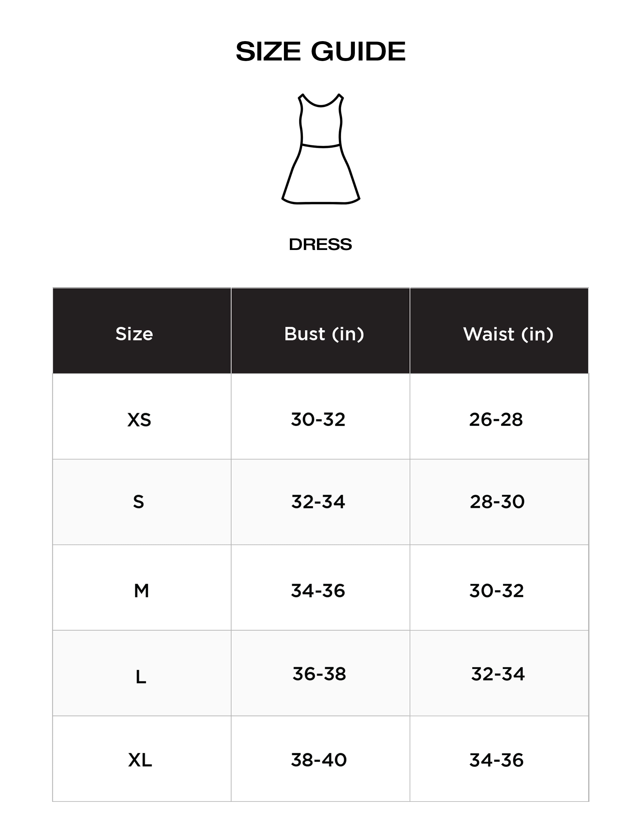The width and height of the screenshot is (638, 840).
Task: Click the M bust value 34-36
Action: coord(318,591)
